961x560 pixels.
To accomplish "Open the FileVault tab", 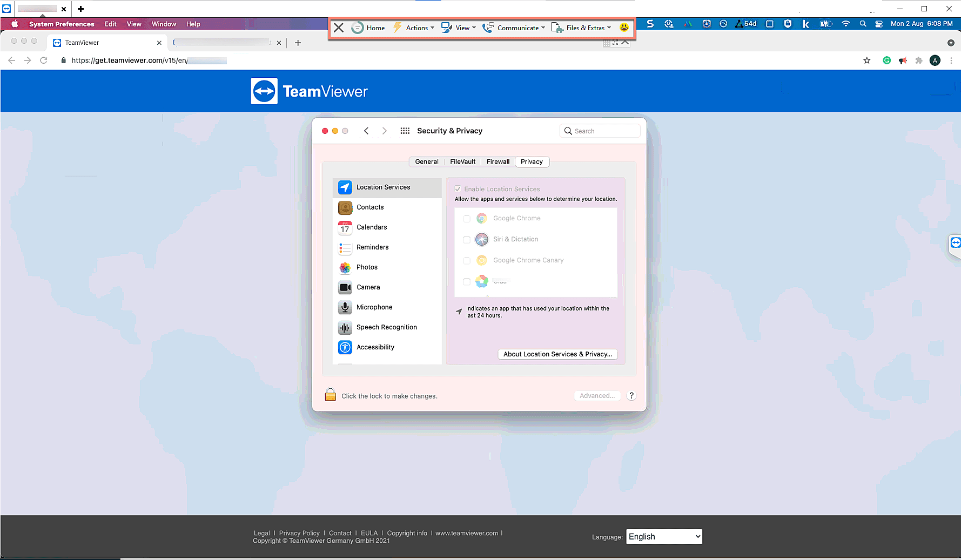I will click(x=462, y=161).
